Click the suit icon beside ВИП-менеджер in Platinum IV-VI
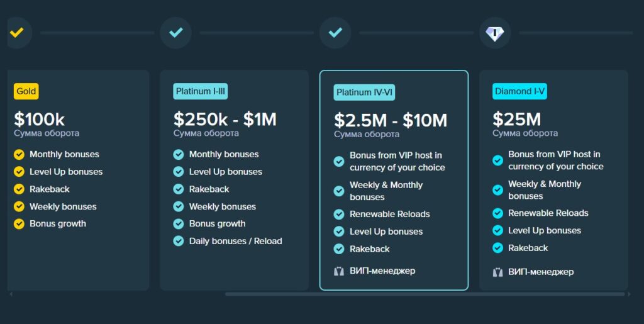This screenshot has width=644, height=324. tap(339, 271)
